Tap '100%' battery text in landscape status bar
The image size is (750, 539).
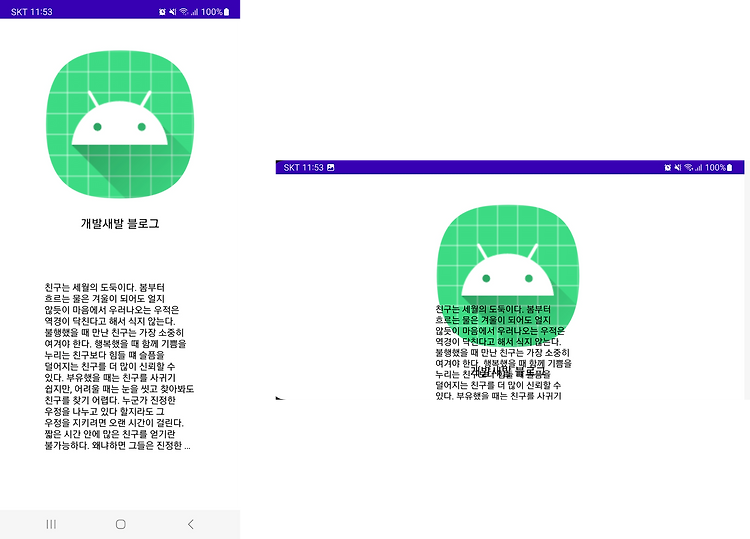click(716, 167)
